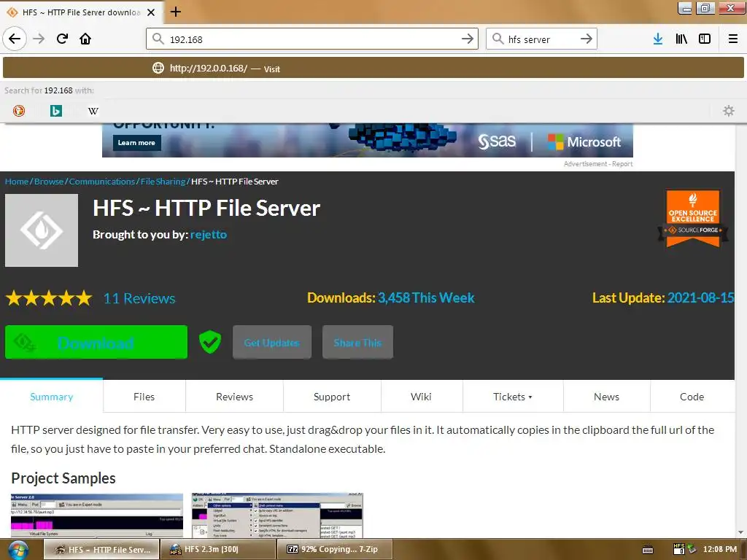Click the Get Updates button
The height and width of the screenshot is (560, 747).
[x=272, y=342]
